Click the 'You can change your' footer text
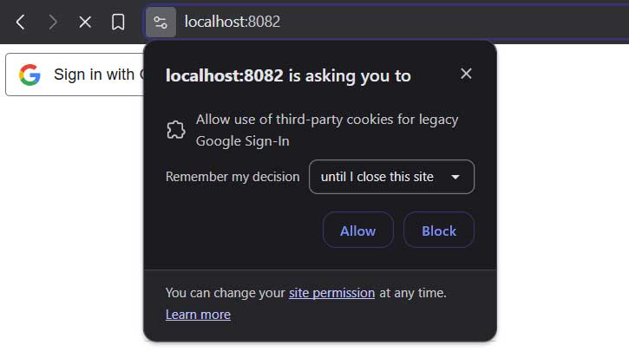 point(225,293)
